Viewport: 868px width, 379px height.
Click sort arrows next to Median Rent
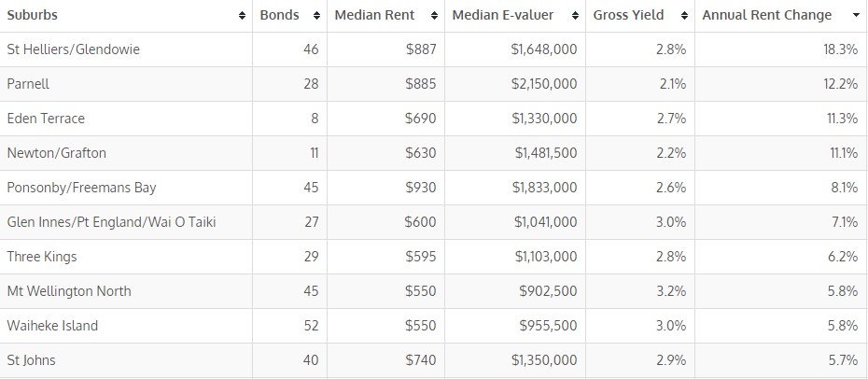tap(436, 16)
